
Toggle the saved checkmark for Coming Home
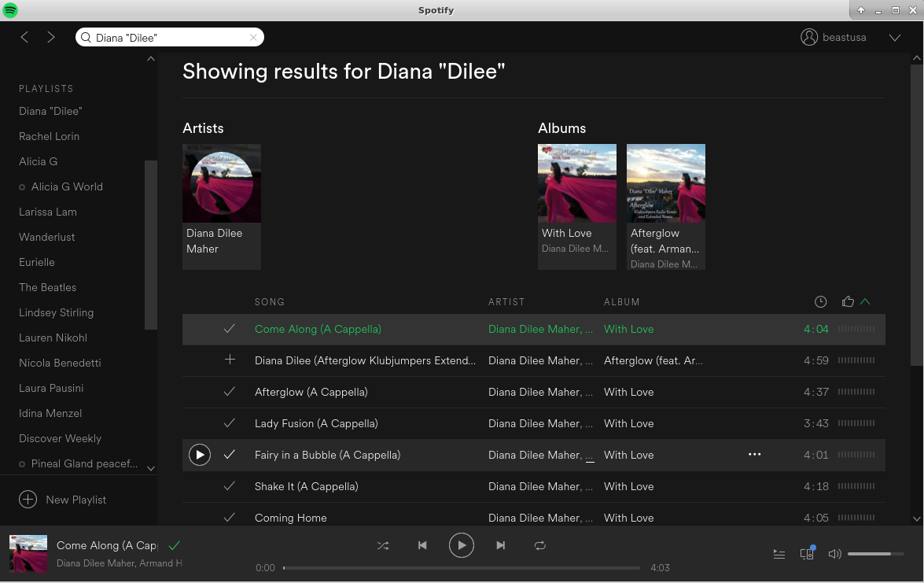(230, 518)
